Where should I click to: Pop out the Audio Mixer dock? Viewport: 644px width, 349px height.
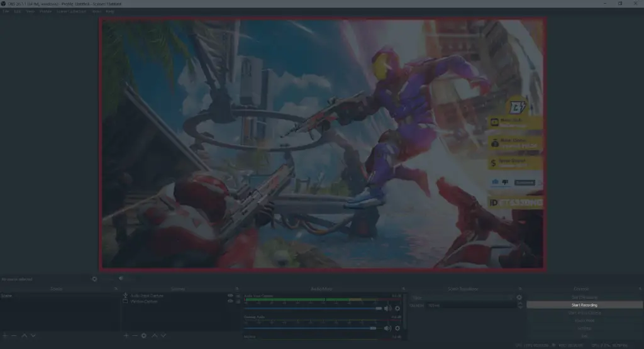(x=403, y=289)
